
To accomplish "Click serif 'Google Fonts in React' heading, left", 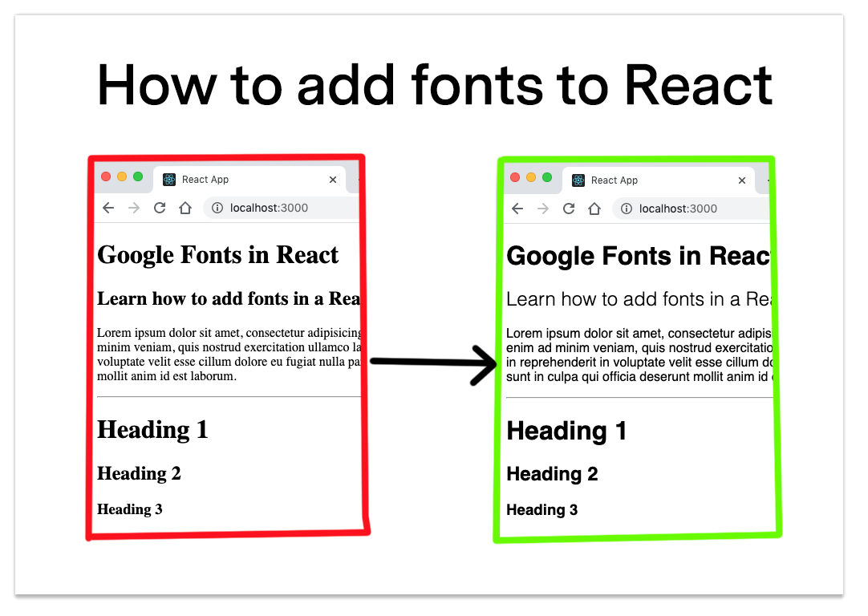I will click(x=218, y=256).
